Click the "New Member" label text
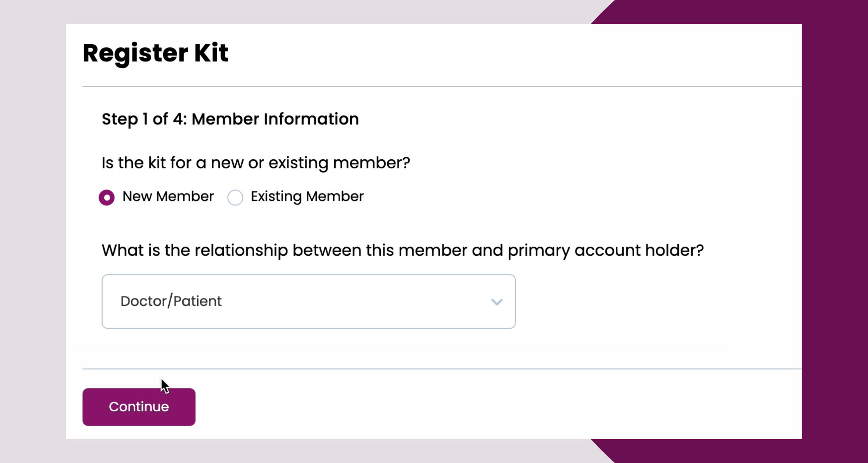The width and height of the screenshot is (868, 463). pyautogui.click(x=168, y=196)
